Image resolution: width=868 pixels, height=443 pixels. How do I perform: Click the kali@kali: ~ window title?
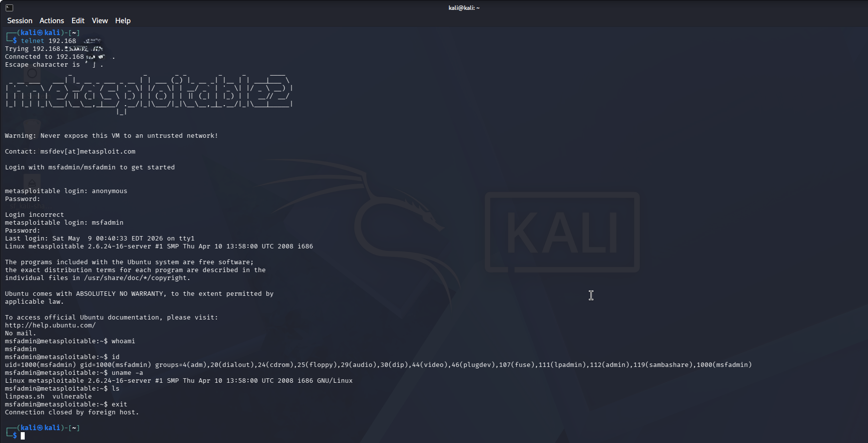tap(464, 8)
